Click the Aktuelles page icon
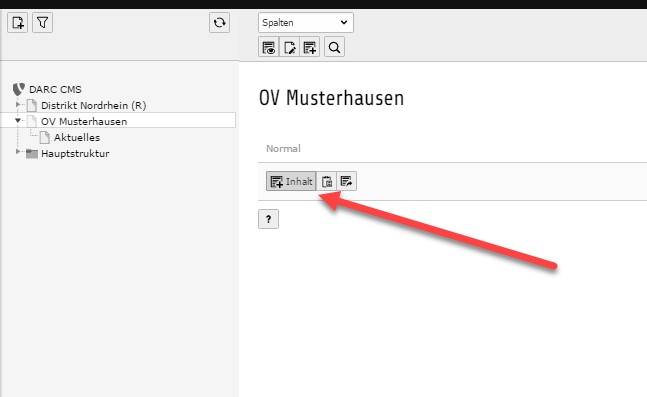Screen dimensions: 647x397 pos(45,137)
